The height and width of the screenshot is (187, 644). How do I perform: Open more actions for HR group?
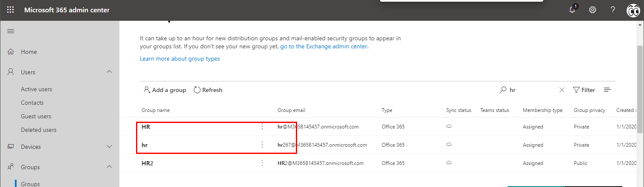(262, 126)
